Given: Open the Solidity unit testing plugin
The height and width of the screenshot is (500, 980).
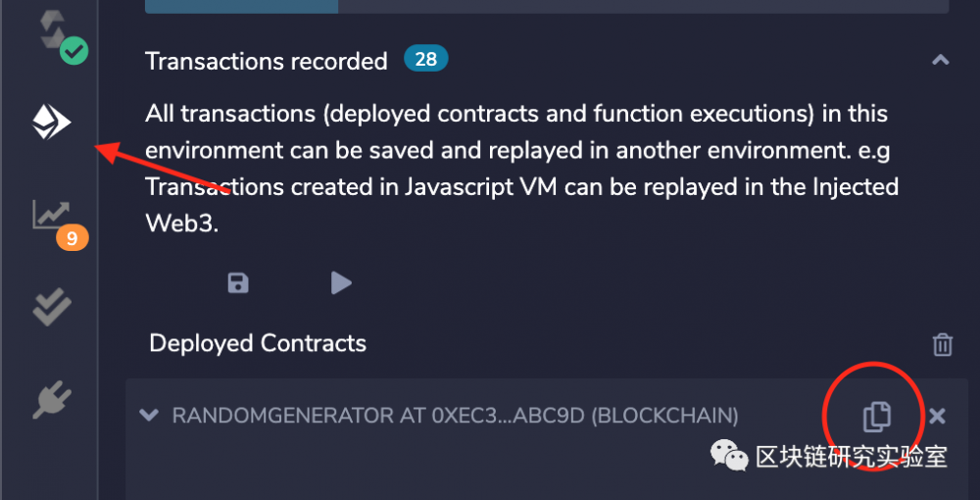Looking at the screenshot, I should click(x=52, y=307).
